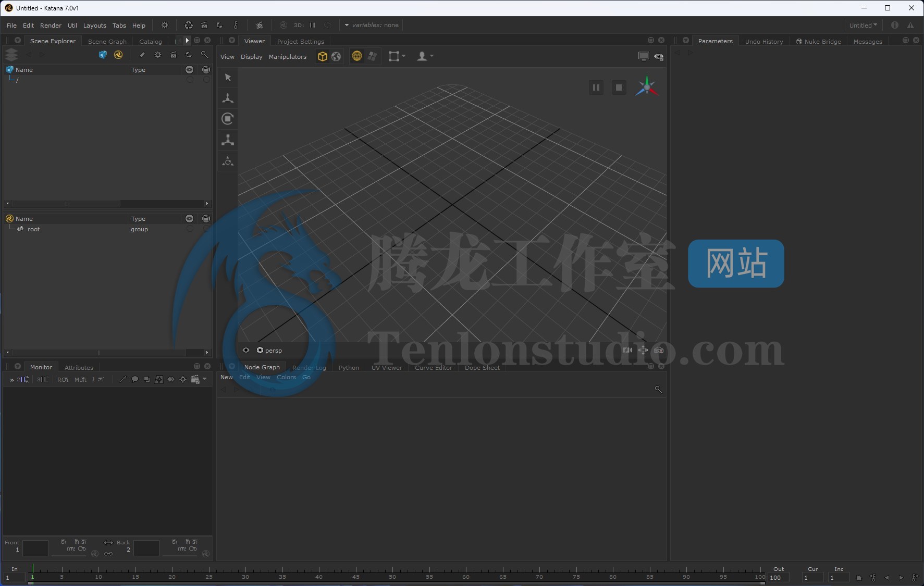The image size is (924, 586).
Task: Open the Render menu
Action: (51, 25)
